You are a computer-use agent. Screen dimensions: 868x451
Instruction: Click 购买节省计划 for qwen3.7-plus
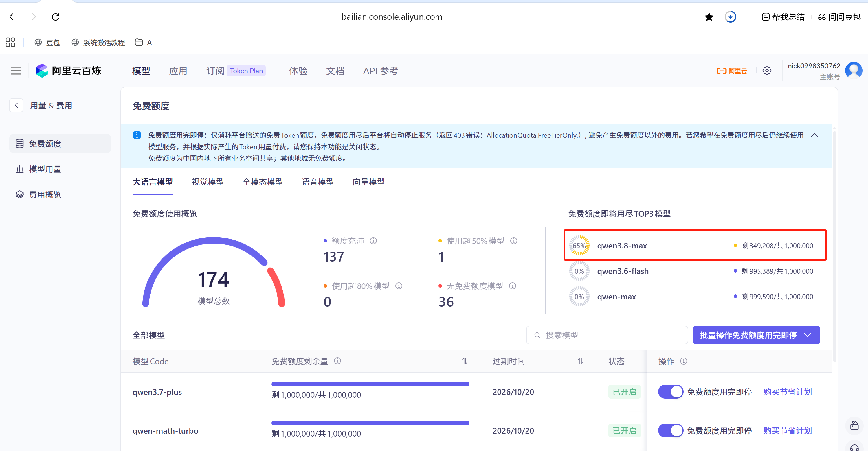tap(788, 392)
